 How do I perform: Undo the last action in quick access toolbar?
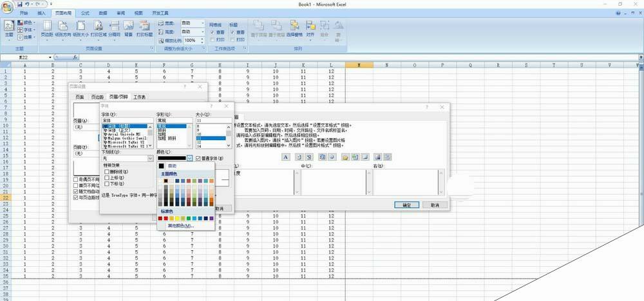[27, 4]
